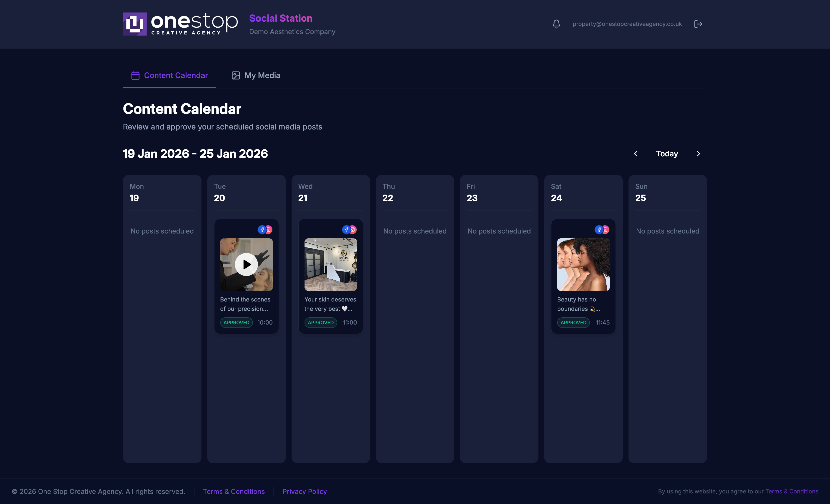Click the Instagram icon on Tuesday's post
The height and width of the screenshot is (504, 830).
(269, 230)
